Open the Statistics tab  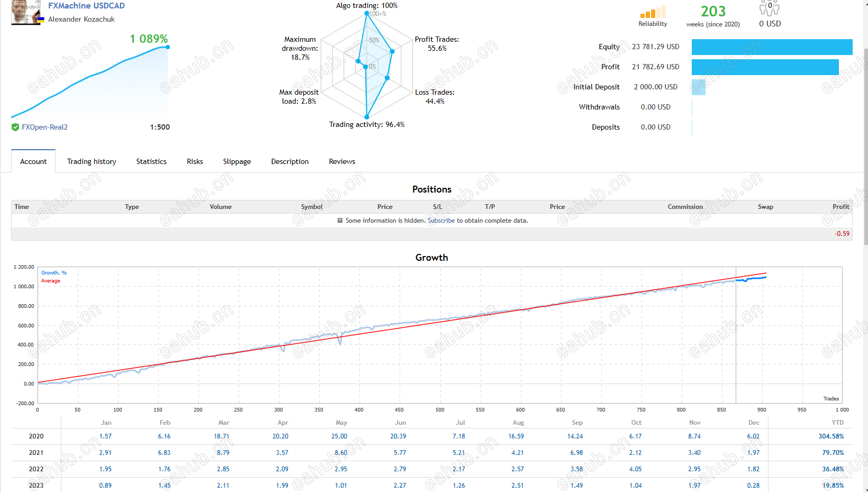[151, 161]
